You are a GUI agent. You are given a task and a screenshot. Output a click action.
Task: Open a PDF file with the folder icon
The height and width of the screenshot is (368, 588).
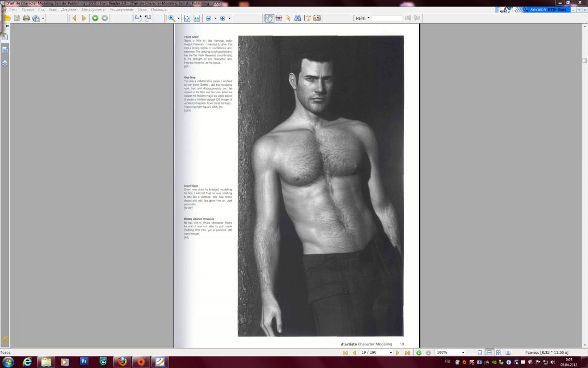coord(7,18)
